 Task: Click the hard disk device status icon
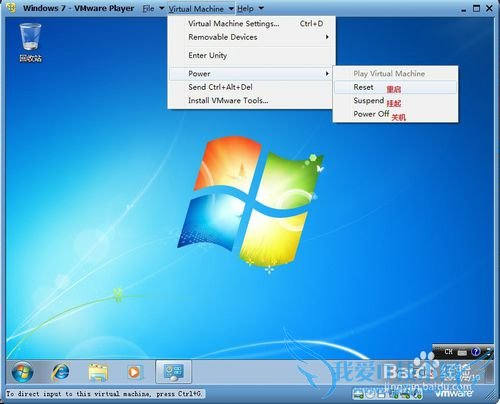(359, 395)
